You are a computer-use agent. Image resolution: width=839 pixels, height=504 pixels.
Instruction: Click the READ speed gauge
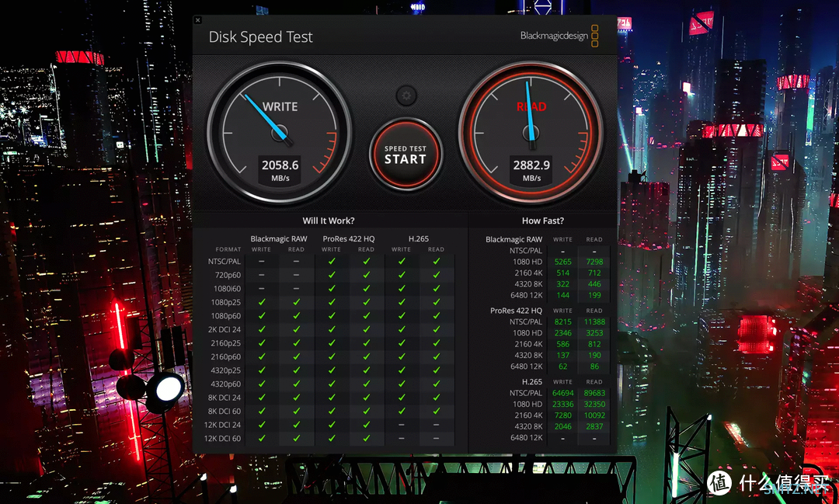pos(531,133)
